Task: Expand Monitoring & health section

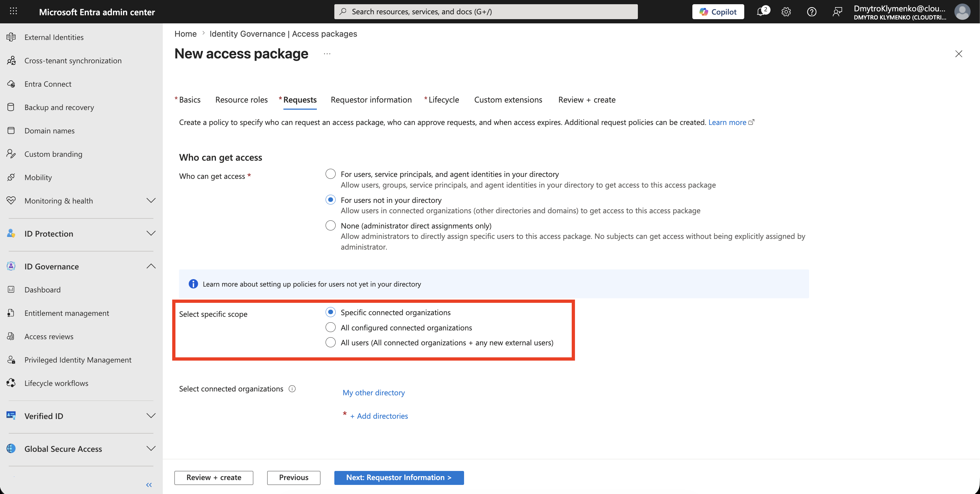Action: tap(151, 200)
